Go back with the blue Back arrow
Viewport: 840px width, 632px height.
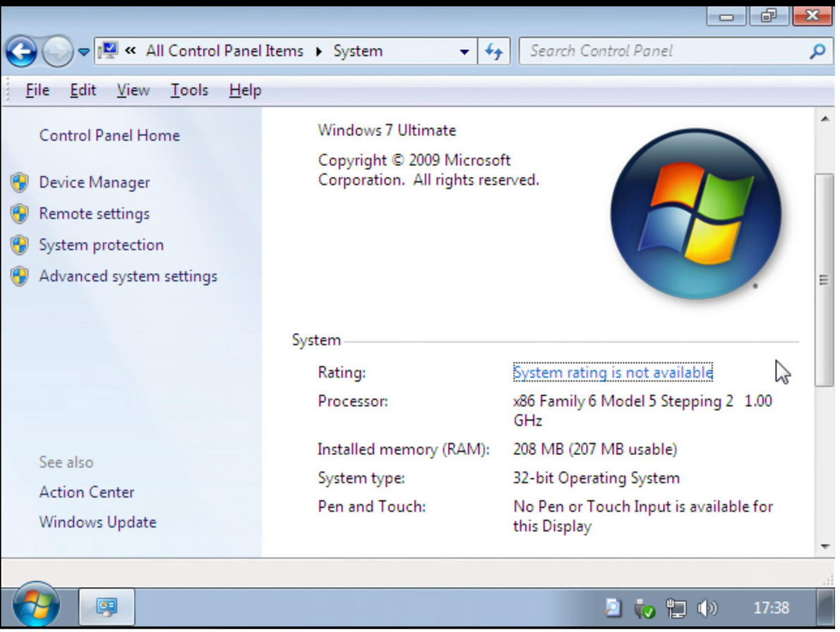21,52
